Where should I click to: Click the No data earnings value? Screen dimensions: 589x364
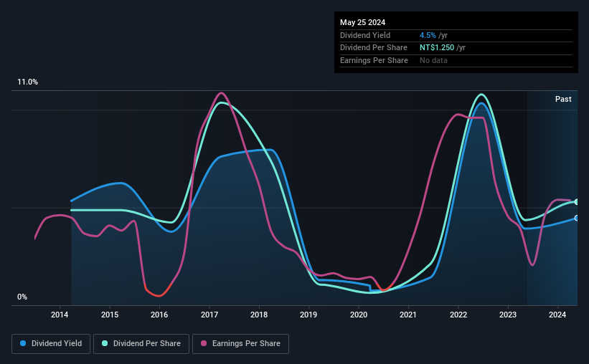(433, 60)
